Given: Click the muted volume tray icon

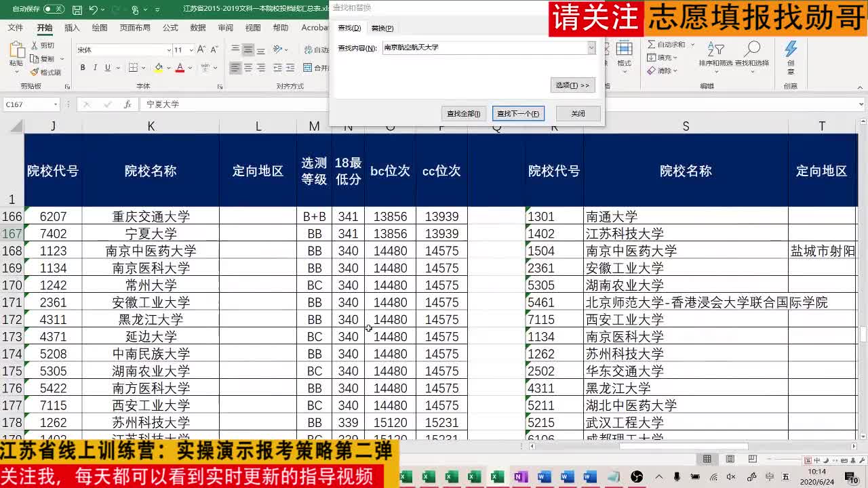Looking at the screenshot, I should pos(732,477).
